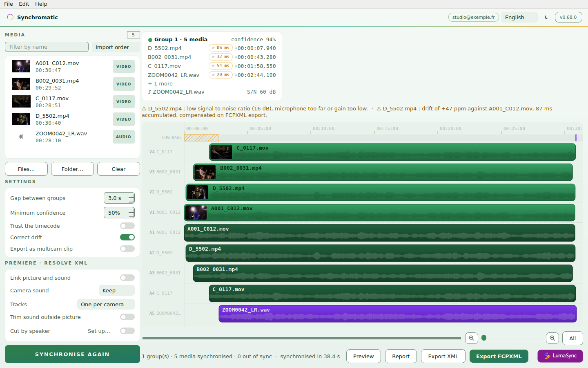Open the Tracks One per camera dropdown

point(106,304)
